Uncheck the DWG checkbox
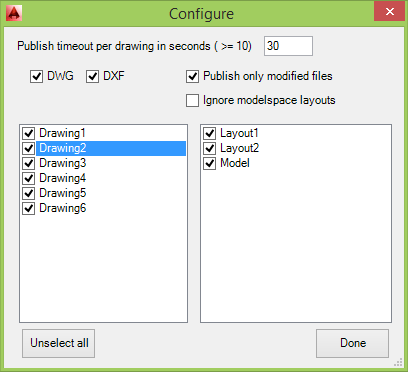This screenshot has height=372, width=408. pyautogui.click(x=36, y=77)
